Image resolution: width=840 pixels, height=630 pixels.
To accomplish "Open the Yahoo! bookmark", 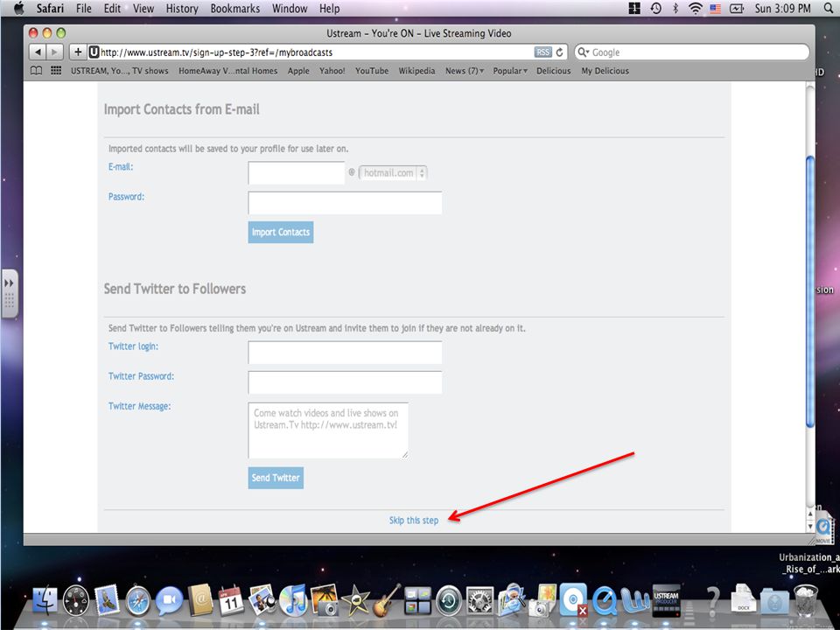I will click(332, 71).
